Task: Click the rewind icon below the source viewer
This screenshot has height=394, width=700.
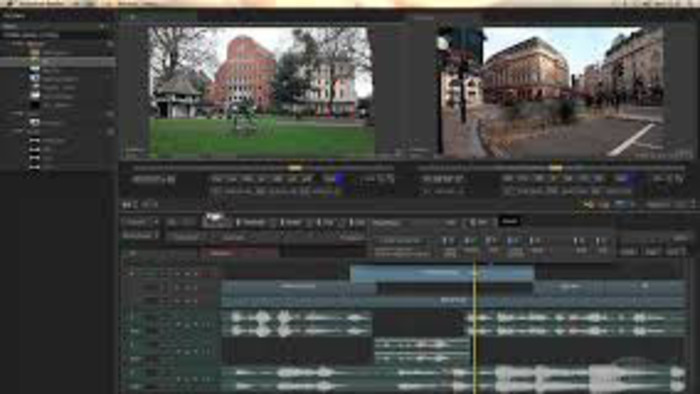Action: (127, 205)
